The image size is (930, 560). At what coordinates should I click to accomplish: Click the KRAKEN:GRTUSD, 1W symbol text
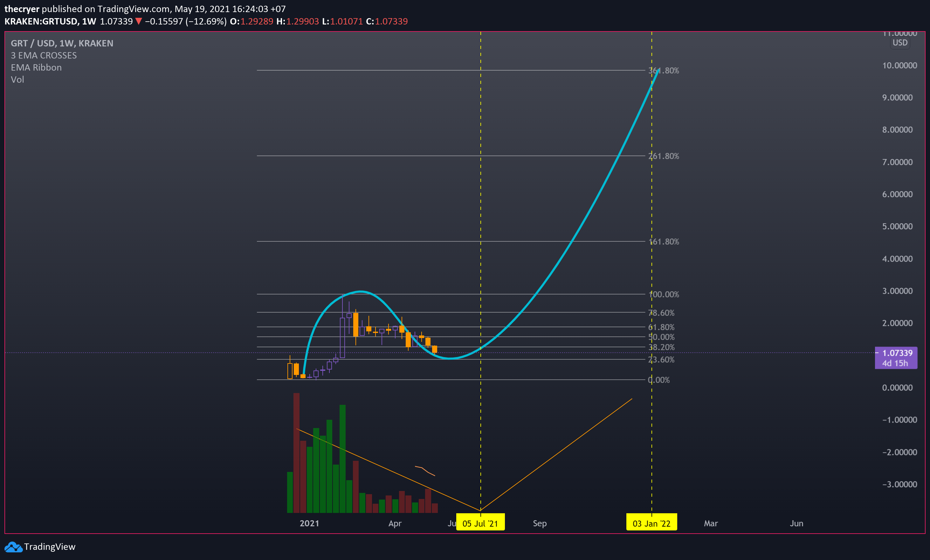[50, 21]
